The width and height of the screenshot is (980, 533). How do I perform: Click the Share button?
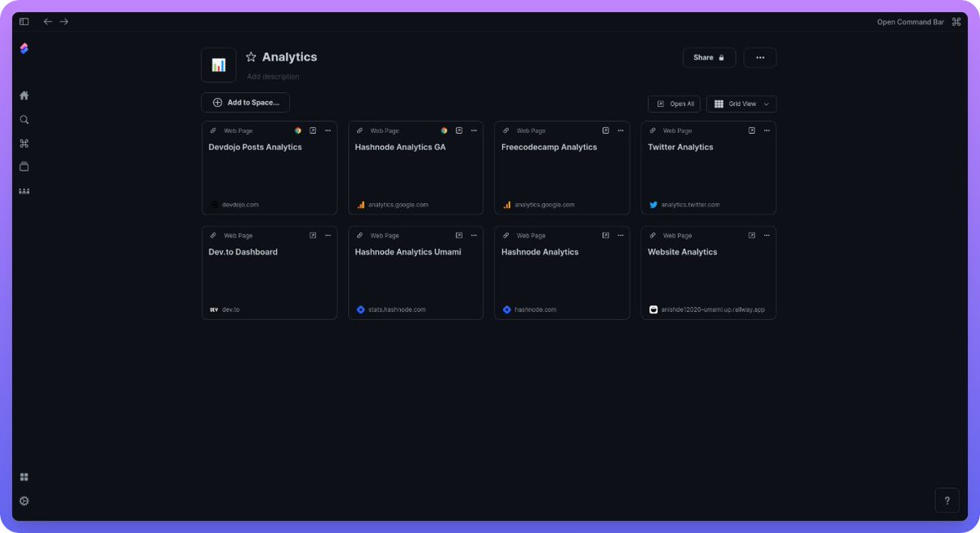(709, 58)
